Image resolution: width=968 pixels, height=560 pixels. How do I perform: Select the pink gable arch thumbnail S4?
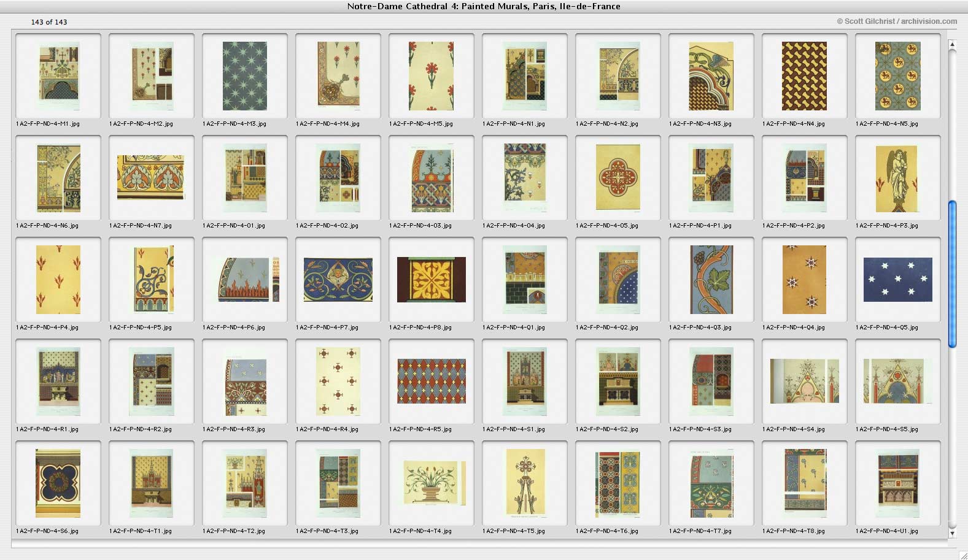click(x=805, y=382)
